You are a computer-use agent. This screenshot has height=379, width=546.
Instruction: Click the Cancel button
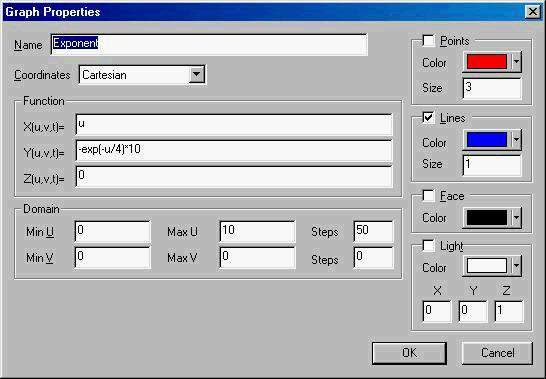(497, 353)
